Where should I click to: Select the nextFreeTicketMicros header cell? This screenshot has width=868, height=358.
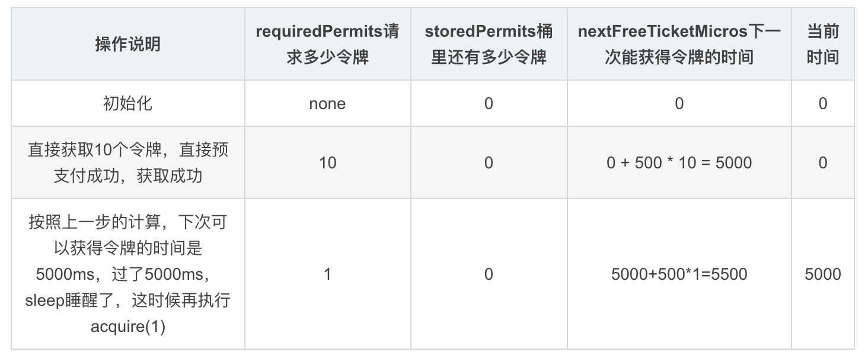(679, 44)
